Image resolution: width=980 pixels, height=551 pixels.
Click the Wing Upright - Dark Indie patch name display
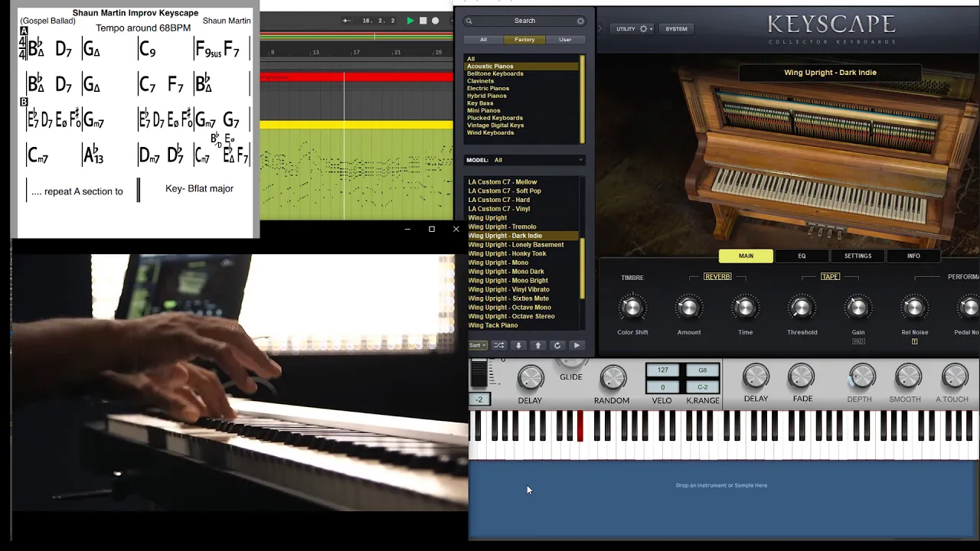(830, 73)
